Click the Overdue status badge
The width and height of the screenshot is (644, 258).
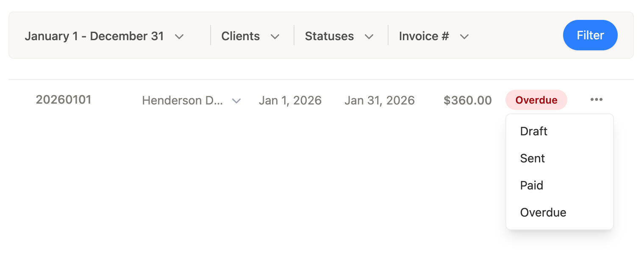[536, 100]
